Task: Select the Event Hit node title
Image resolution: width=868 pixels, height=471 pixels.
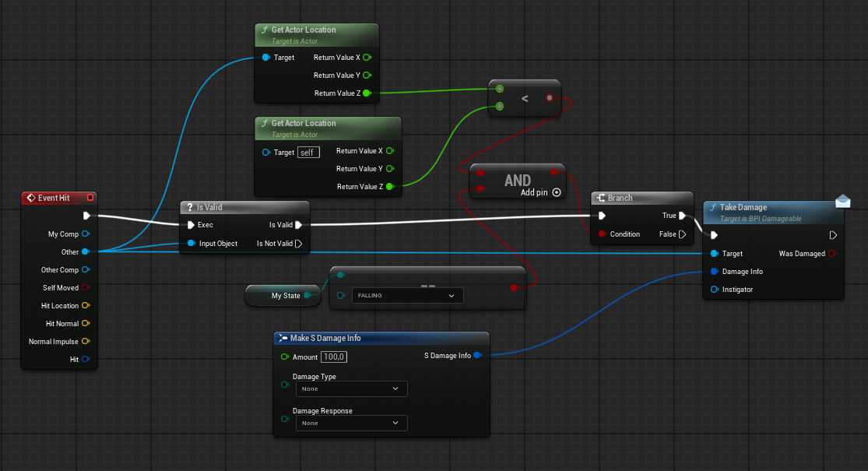Action: [54, 198]
